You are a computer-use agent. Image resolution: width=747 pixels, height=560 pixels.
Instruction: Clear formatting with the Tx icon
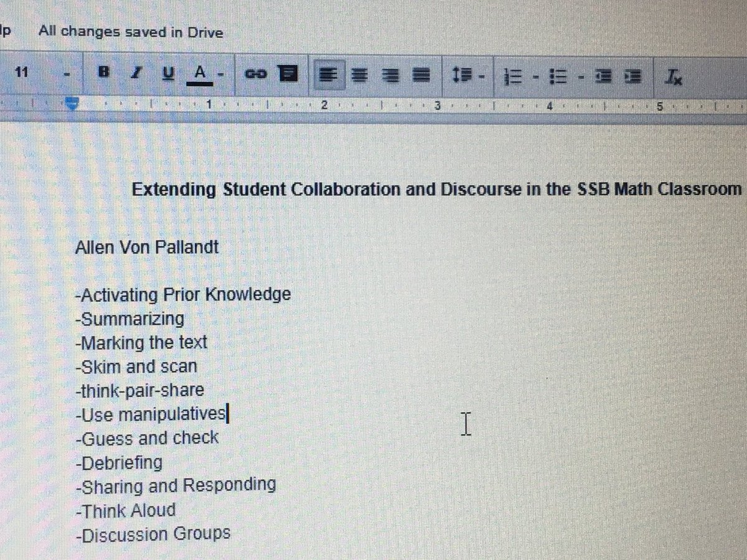pyautogui.click(x=673, y=77)
